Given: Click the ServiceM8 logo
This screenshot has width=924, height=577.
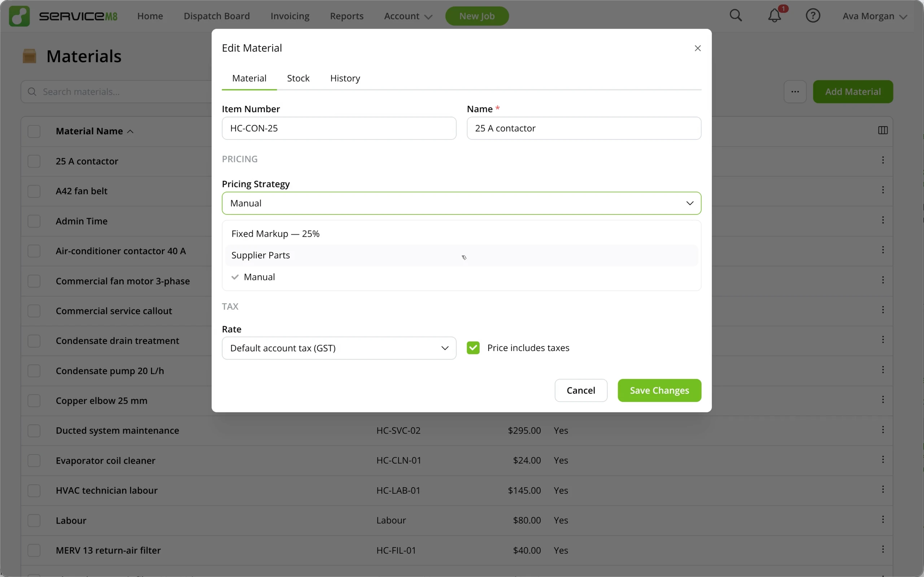Looking at the screenshot, I should (64, 16).
